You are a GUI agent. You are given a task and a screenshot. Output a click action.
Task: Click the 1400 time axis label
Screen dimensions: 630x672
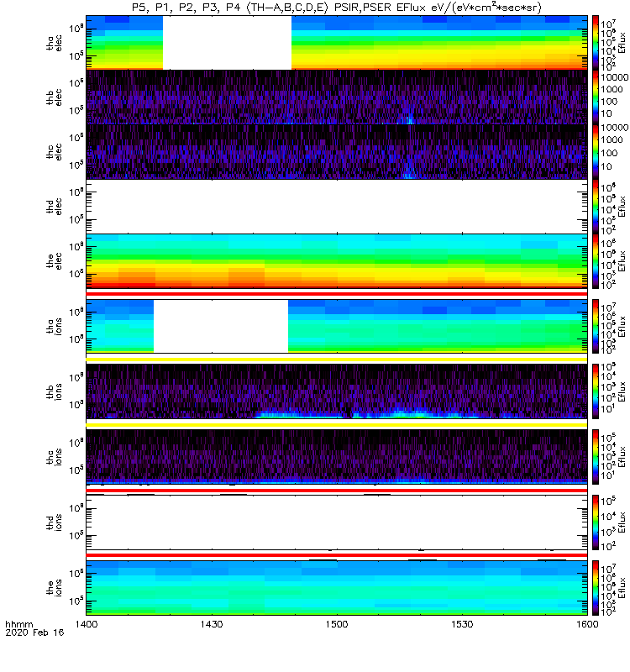tap(86, 625)
